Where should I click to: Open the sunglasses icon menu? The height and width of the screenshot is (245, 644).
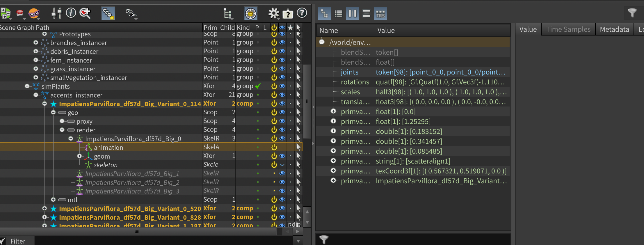[x=131, y=13]
